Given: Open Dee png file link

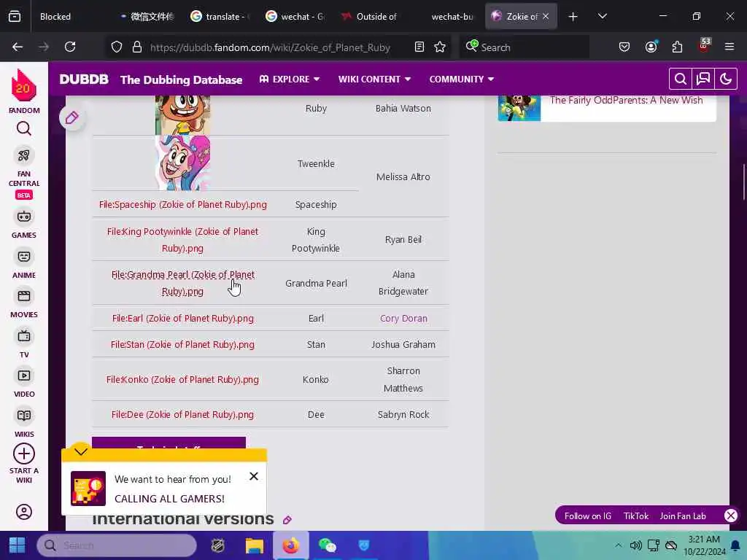Looking at the screenshot, I should pos(183,414).
